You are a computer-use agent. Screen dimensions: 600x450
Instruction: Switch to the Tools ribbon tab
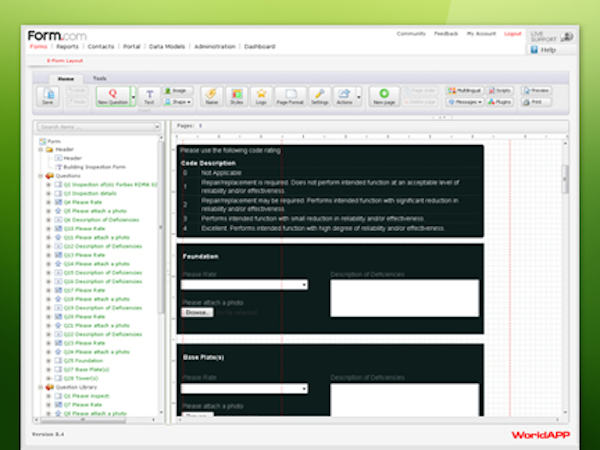click(99, 78)
